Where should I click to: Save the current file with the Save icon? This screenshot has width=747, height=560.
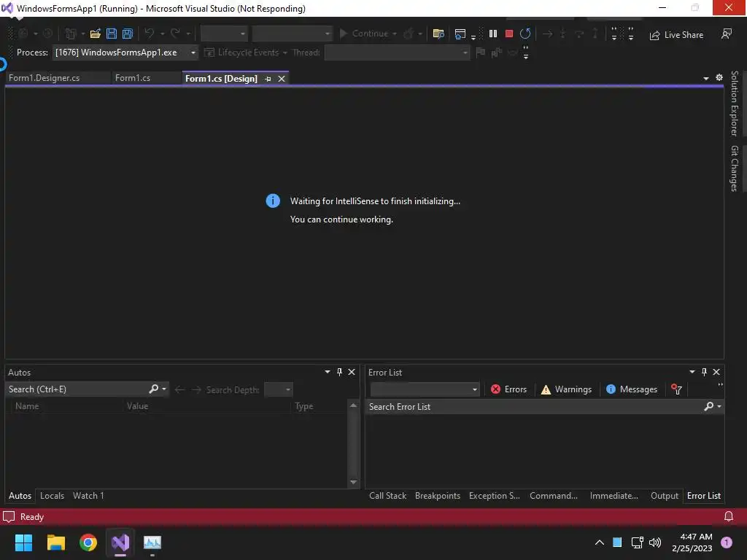(x=112, y=34)
